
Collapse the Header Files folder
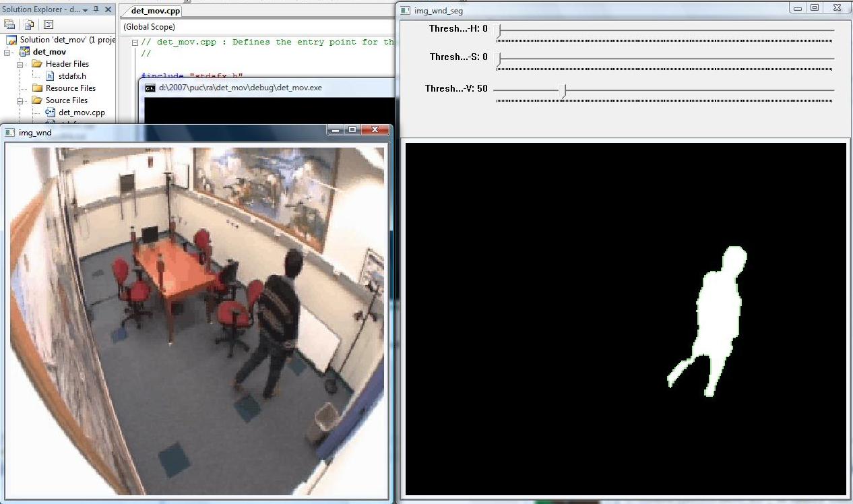[x=20, y=64]
